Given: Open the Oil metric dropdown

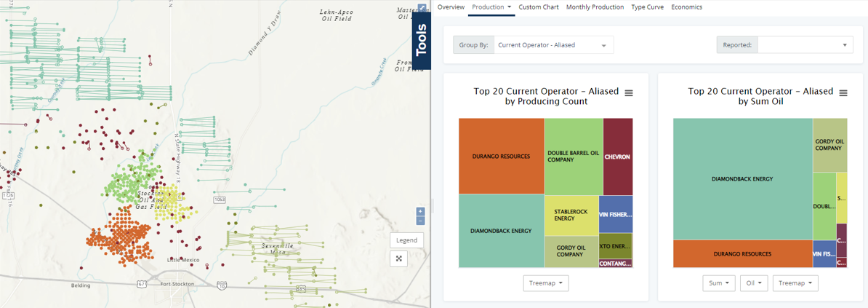Looking at the screenshot, I should click(754, 283).
